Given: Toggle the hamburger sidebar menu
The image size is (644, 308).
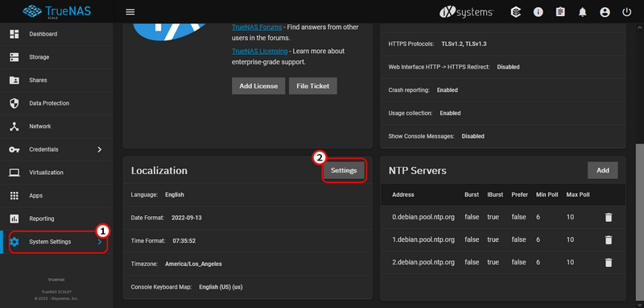Looking at the screenshot, I should click(130, 12).
